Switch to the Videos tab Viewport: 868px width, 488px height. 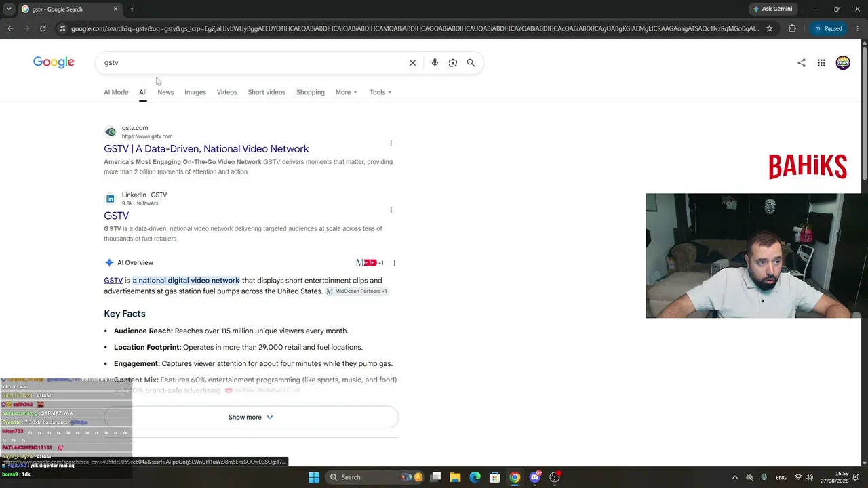(x=226, y=92)
